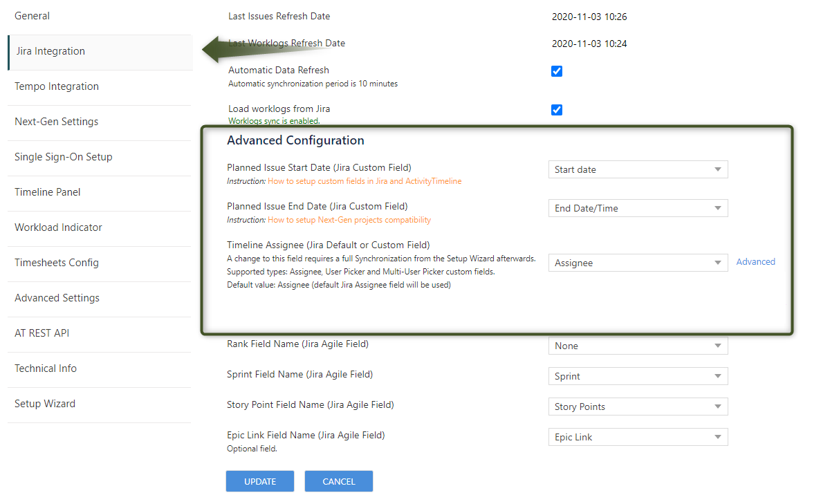The image size is (821, 504).
Task: Click 'Default value: Assignee' description text
Action: pos(339,285)
